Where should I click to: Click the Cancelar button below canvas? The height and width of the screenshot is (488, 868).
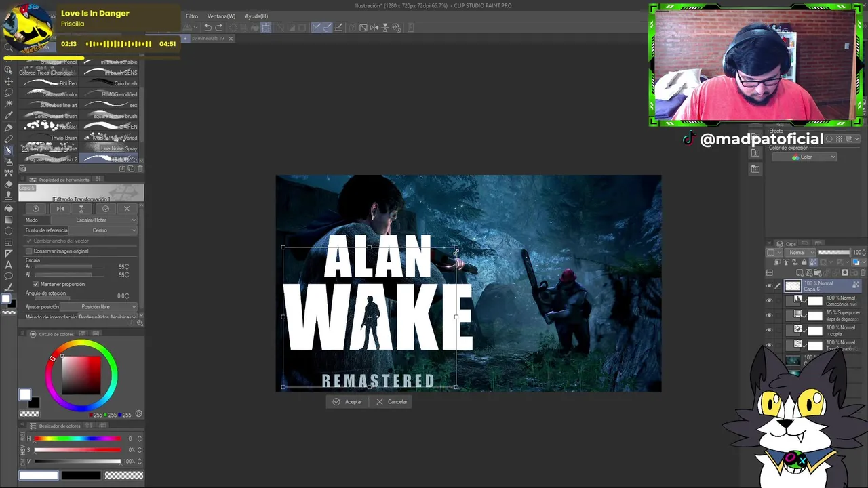click(x=391, y=402)
